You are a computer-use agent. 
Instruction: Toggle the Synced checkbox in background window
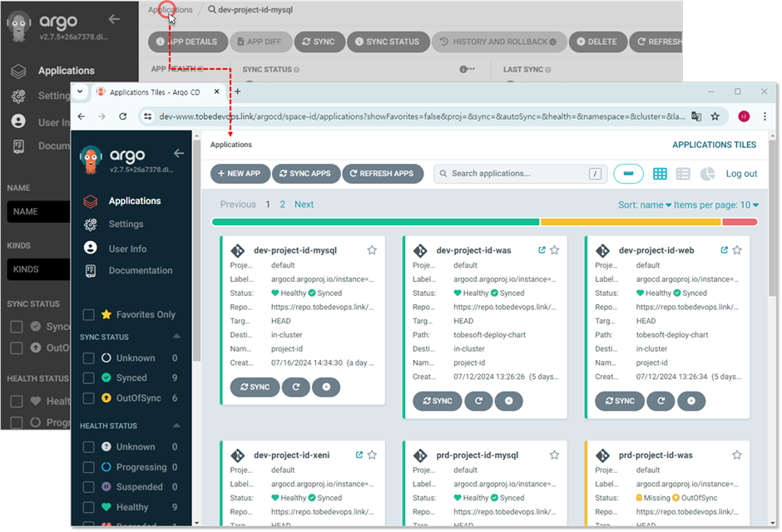[17, 327]
